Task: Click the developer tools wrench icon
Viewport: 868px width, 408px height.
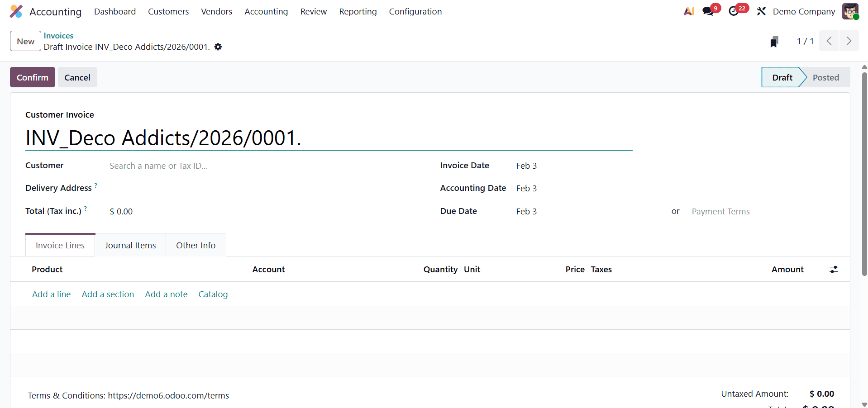Action: [x=761, y=11]
